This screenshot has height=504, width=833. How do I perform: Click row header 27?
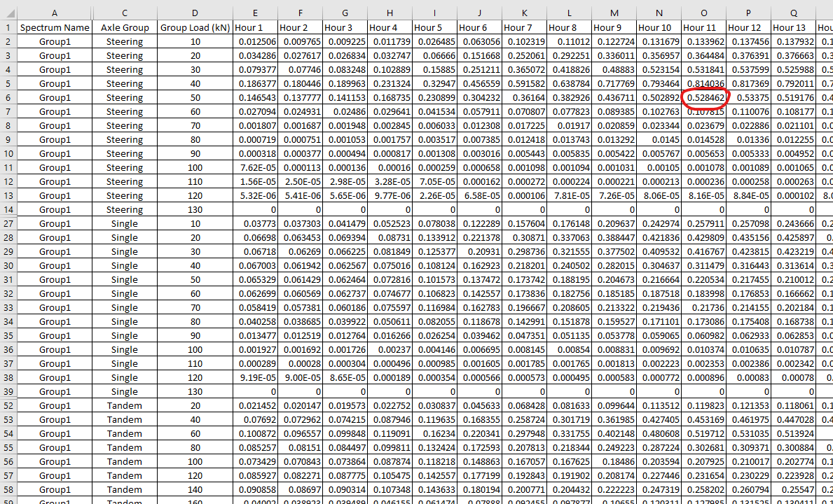(x=8, y=223)
